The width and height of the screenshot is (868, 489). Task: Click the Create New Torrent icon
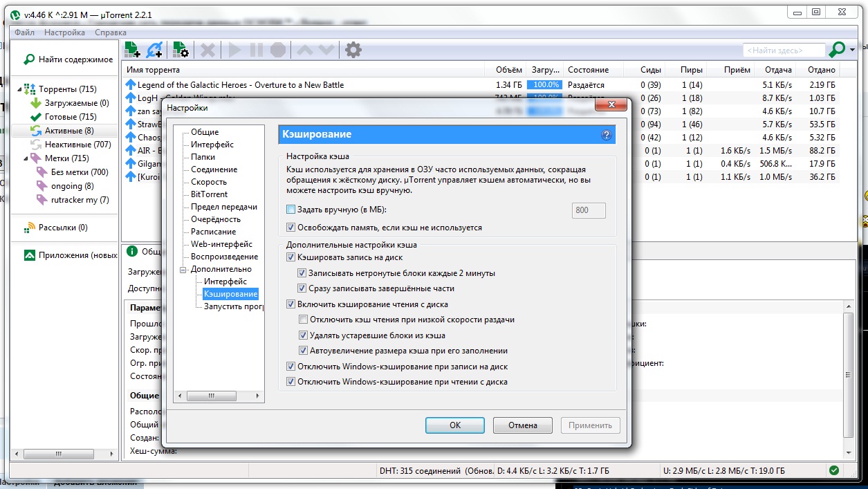click(181, 50)
